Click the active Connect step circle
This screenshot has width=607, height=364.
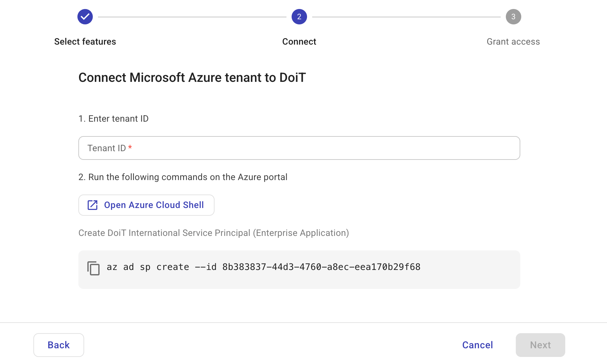point(299,16)
